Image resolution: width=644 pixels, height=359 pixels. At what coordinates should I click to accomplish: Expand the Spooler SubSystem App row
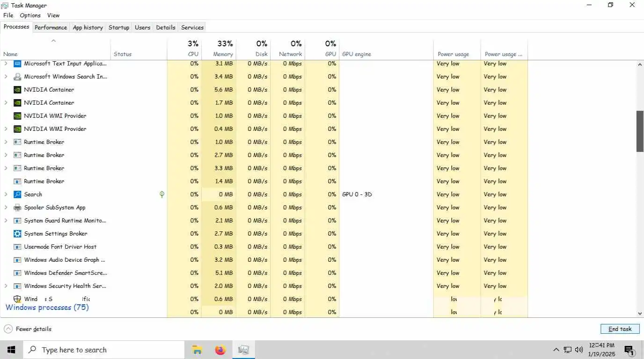[x=6, y=208]
